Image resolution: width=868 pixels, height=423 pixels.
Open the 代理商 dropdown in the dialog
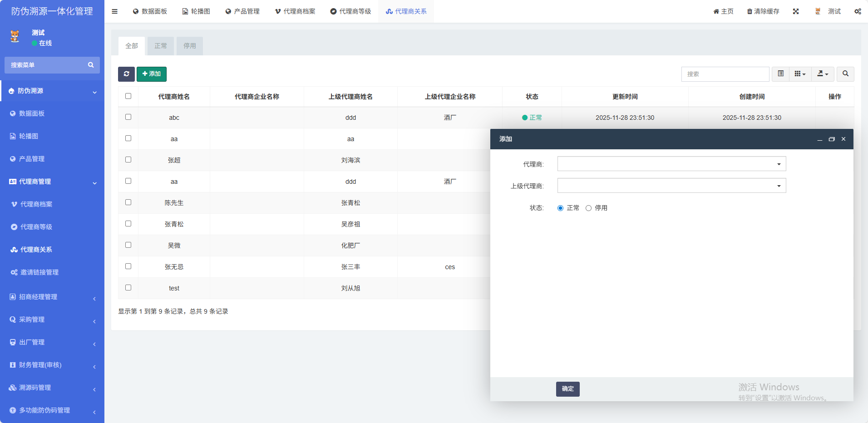coord(671,164)
